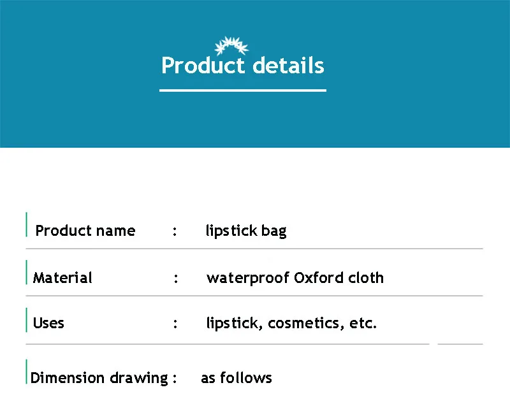510x420 pixels.
Task: Click the "Dimension drawing" label
Action: point(99,378)
